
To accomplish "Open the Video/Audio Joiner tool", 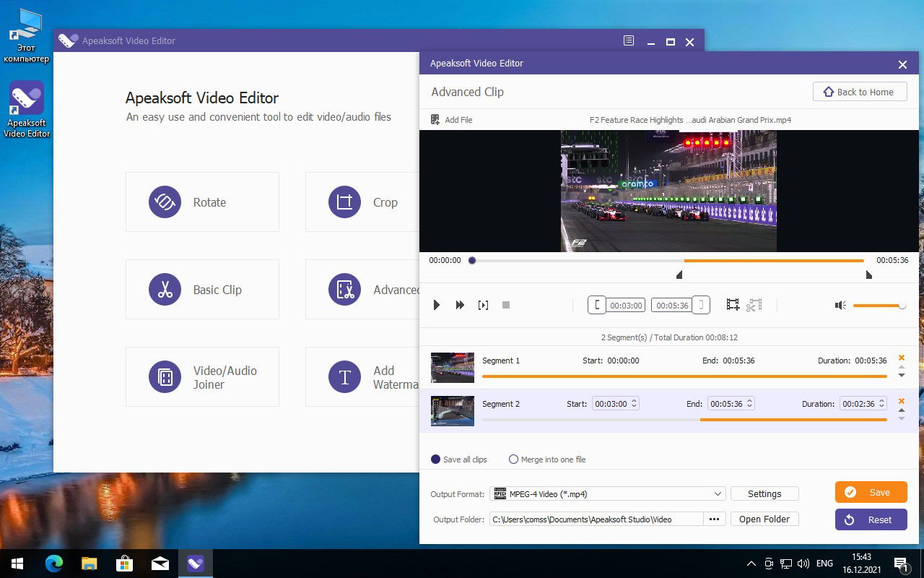I will coord(202,376).
